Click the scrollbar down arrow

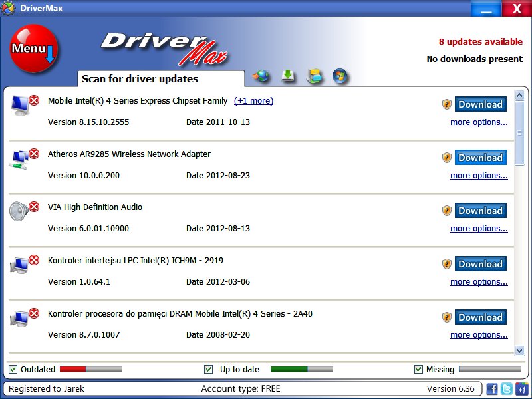point(519,350)
